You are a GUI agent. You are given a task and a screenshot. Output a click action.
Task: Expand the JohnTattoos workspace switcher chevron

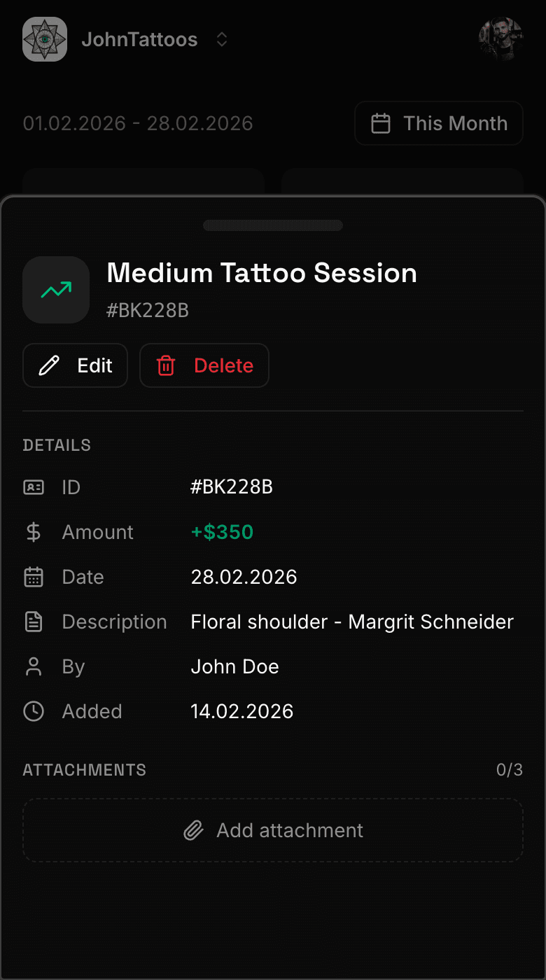(222, 40)
